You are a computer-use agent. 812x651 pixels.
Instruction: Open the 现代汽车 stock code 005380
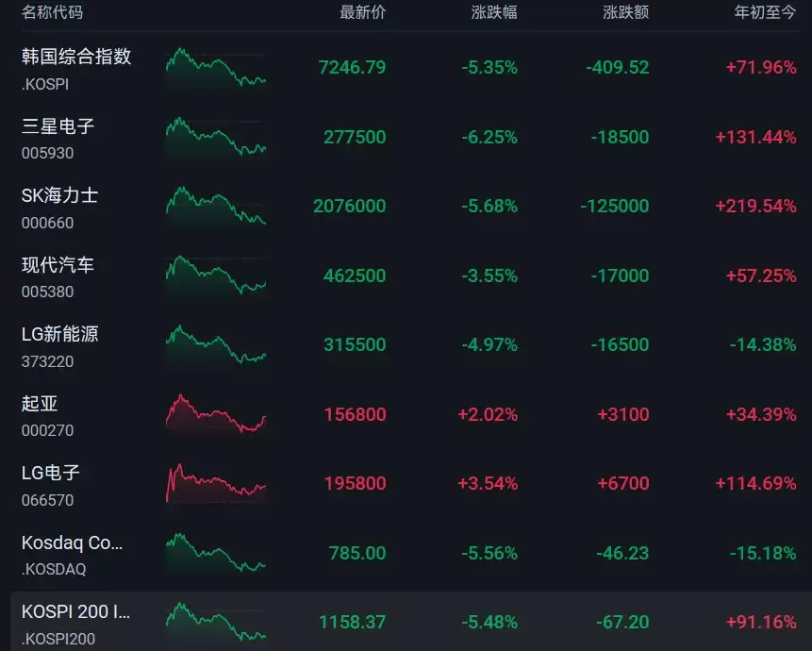(x=48, y=292)
